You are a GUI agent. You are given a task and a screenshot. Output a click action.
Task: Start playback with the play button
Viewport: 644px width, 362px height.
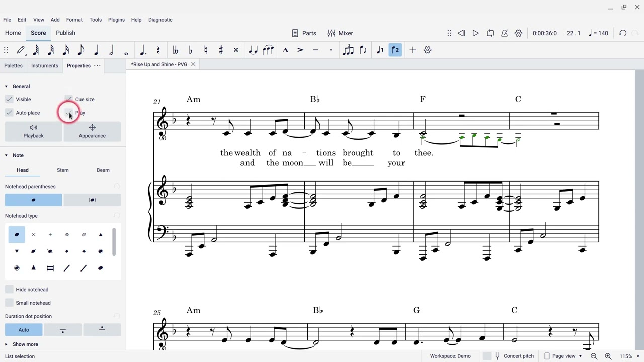click(x=475, y=33)
